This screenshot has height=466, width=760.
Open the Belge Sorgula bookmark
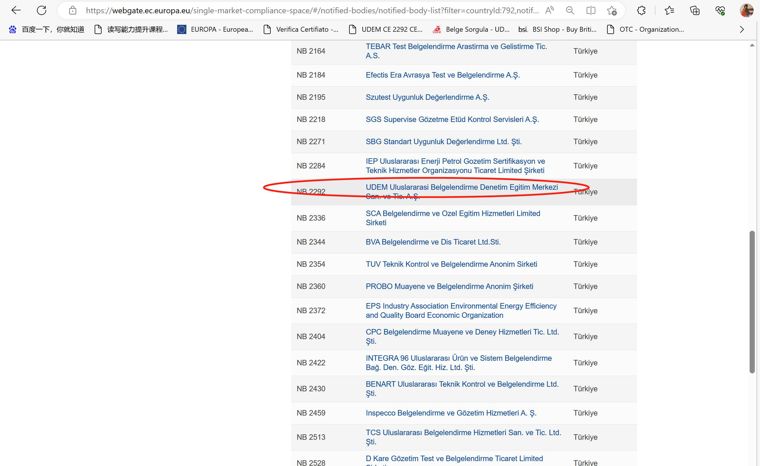(471, 30)
